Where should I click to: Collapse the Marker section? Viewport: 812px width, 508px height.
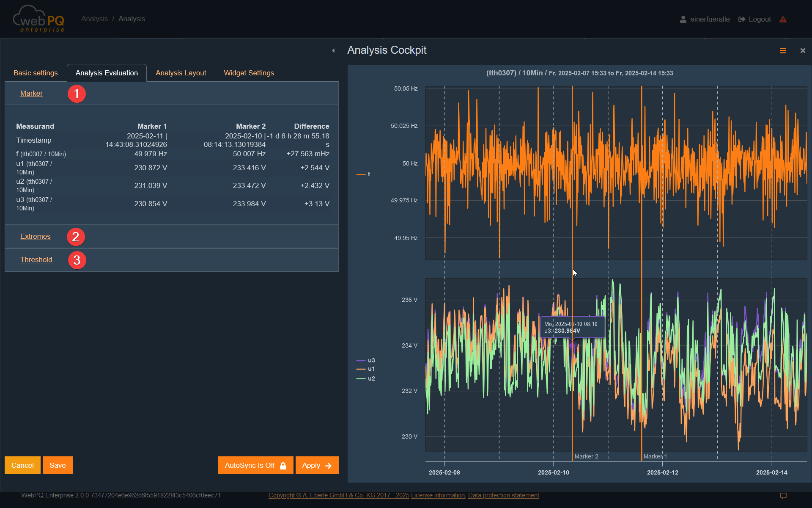31,93
